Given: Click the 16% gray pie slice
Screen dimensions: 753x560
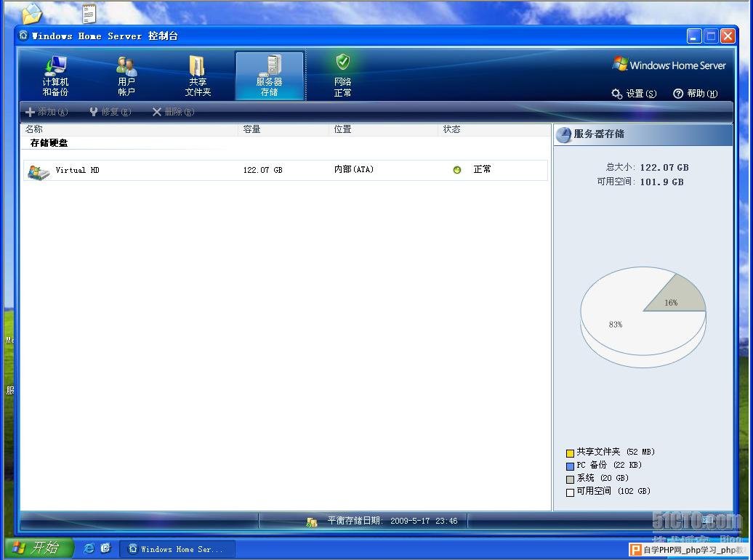Looking at the screenshot, I should (677, 296).
